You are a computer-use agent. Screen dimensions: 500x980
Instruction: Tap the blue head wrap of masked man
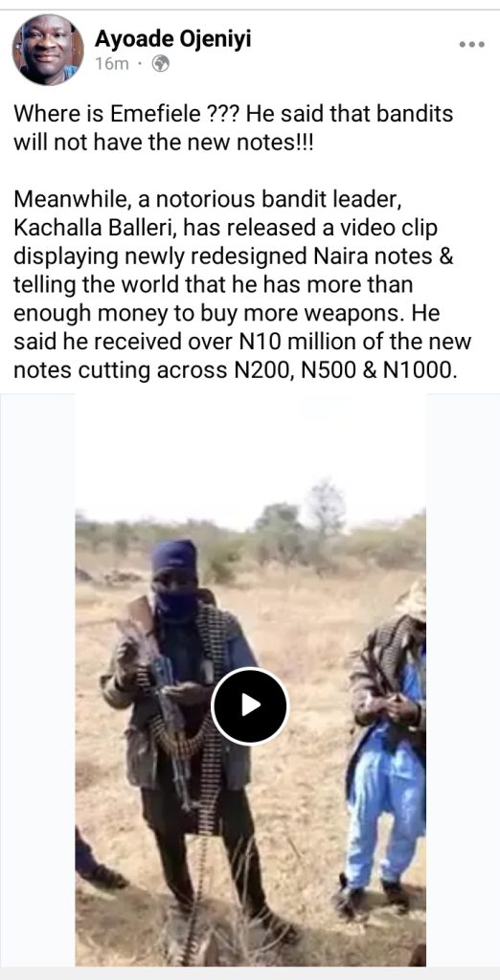point(174,558)
